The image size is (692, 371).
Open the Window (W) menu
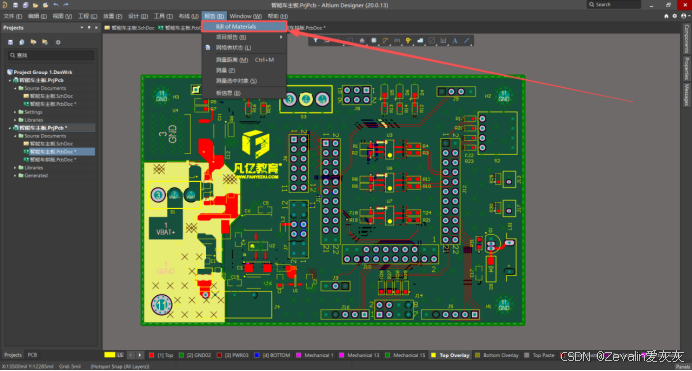pos(245,16)
